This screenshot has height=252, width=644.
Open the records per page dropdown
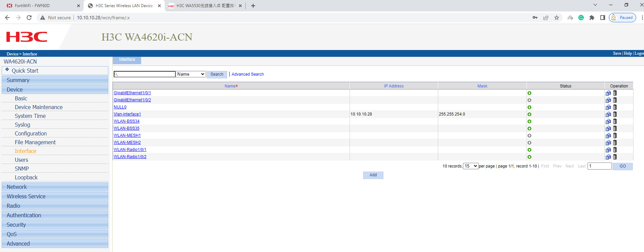point(471,166)
